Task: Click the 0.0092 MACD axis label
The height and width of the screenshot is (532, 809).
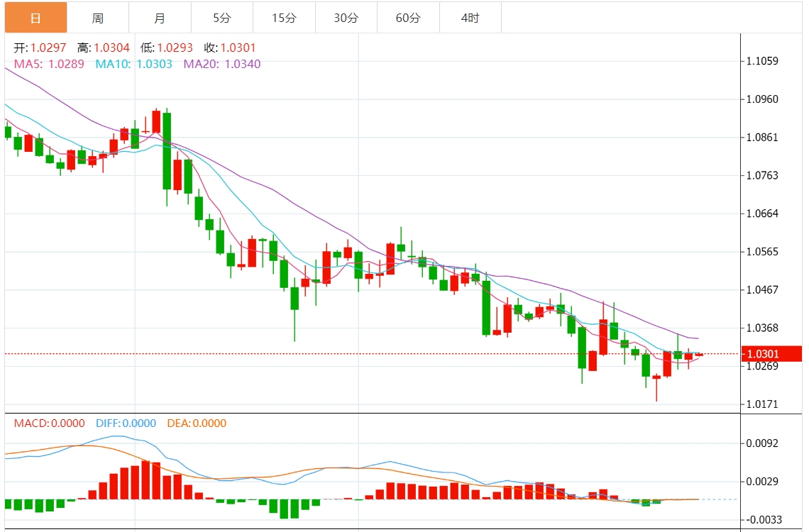Action: point(762,443)
